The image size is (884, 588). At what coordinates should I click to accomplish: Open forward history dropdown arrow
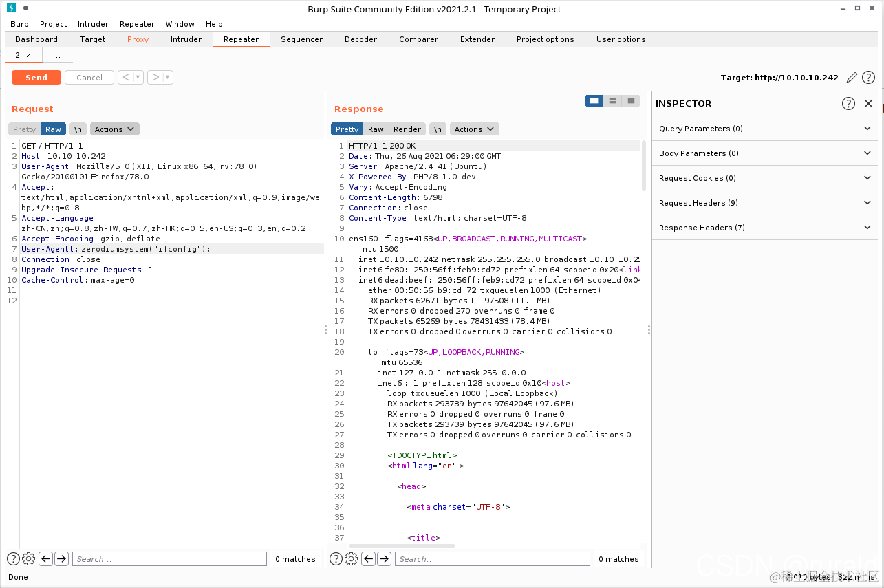tap(168, 77)
